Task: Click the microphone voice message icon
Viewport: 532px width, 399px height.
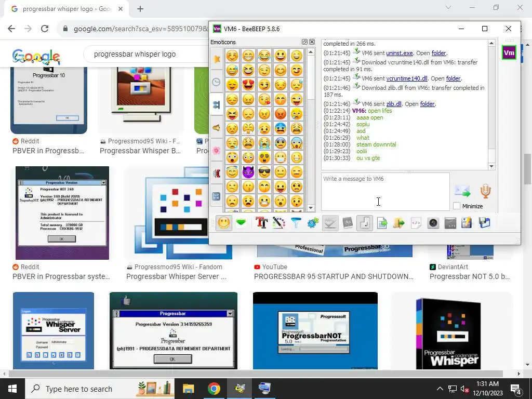Action: 486,191
